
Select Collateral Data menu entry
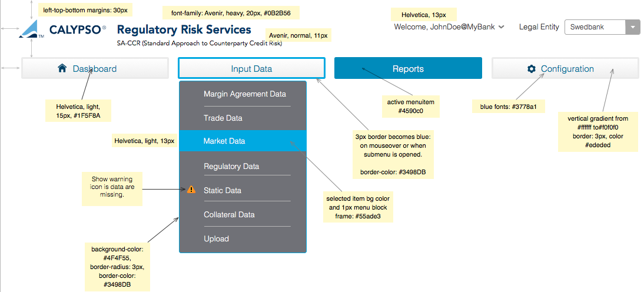coord(229,214)
